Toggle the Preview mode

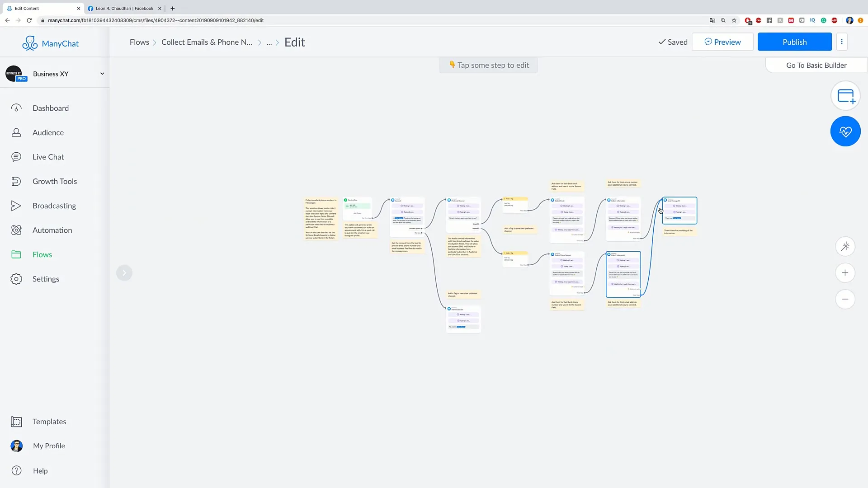pyautogui.click(x=722, y=42)
